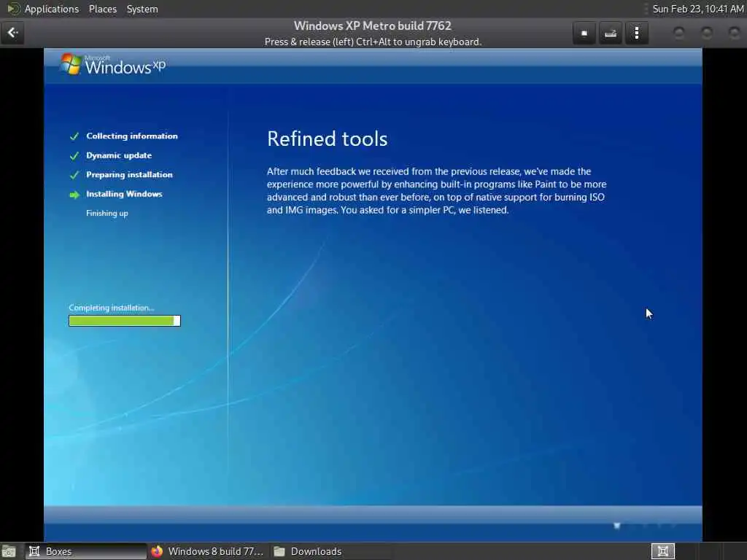Click the "Dynamic update" step text
The image size is (747, 560).
pyautogui.click(x=119, y=155)
